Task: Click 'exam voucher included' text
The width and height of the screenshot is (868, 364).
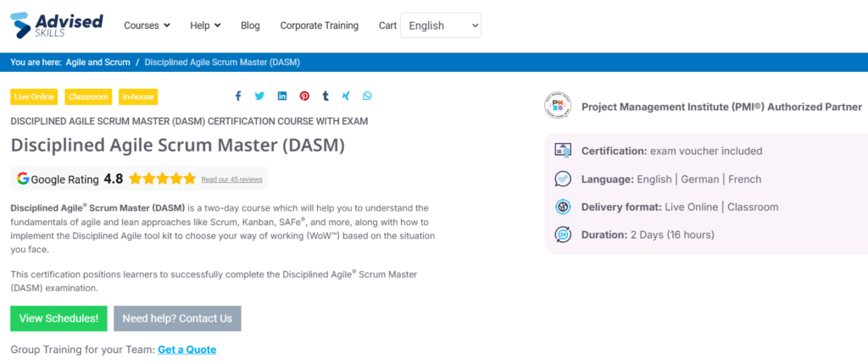Action: (706, 151)
